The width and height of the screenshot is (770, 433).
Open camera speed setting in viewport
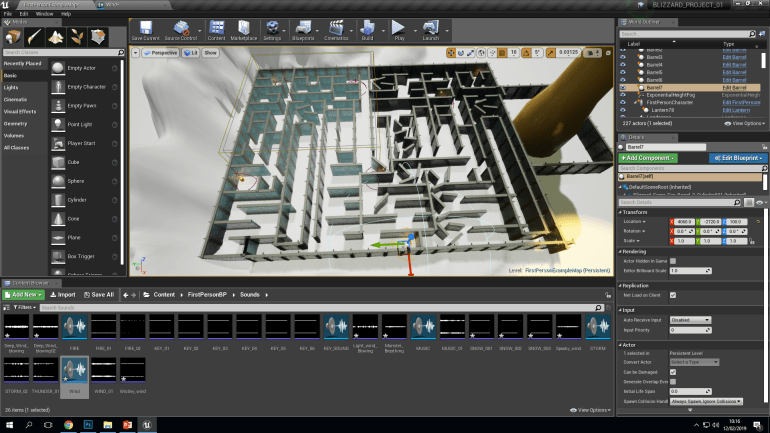click(x=592, y=53)
